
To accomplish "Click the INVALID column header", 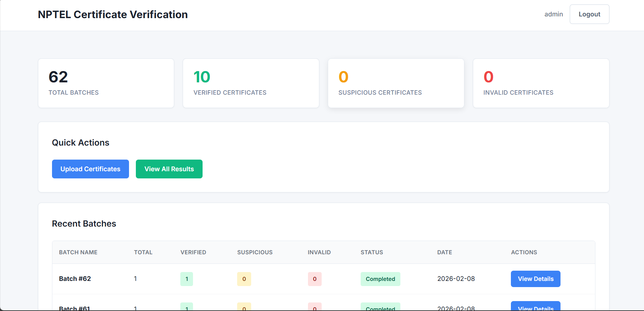I will (x=319, y=252).
